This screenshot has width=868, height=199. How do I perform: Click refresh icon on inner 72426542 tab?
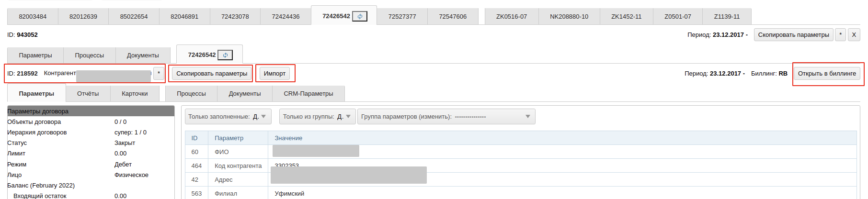(x=225, y=55)
